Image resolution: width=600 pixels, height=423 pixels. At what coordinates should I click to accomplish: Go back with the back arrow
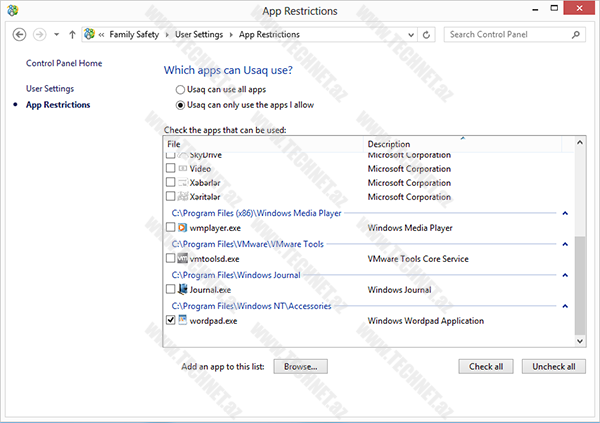[x=19, y=34]
